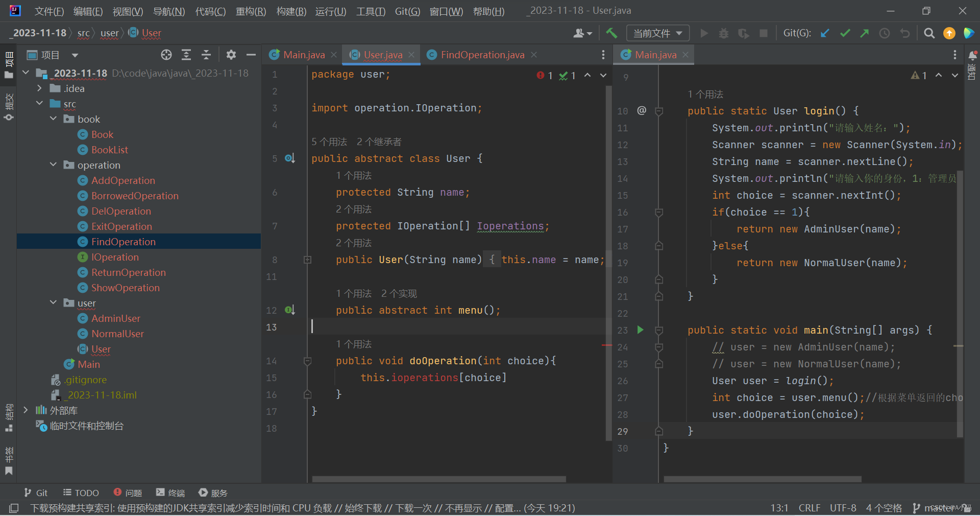980x516 pixels.
Task: Collapse the user package
Action: pos(54,303)
